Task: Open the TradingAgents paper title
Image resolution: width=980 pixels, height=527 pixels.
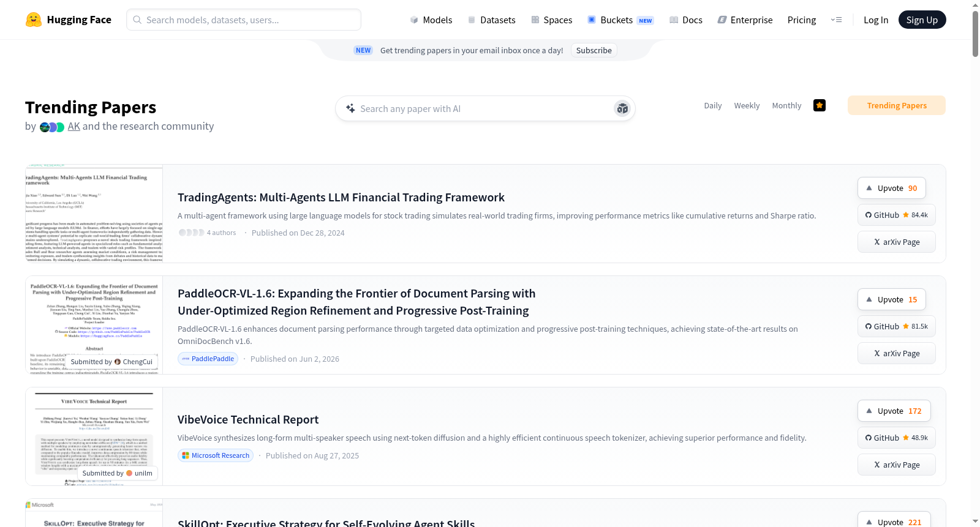Action: [341, 197]
